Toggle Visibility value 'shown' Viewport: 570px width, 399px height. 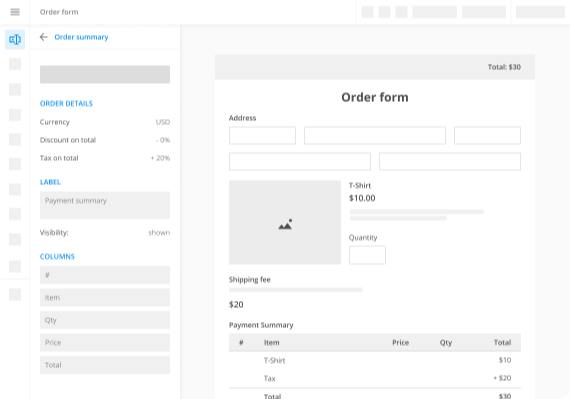click(159, 233)
